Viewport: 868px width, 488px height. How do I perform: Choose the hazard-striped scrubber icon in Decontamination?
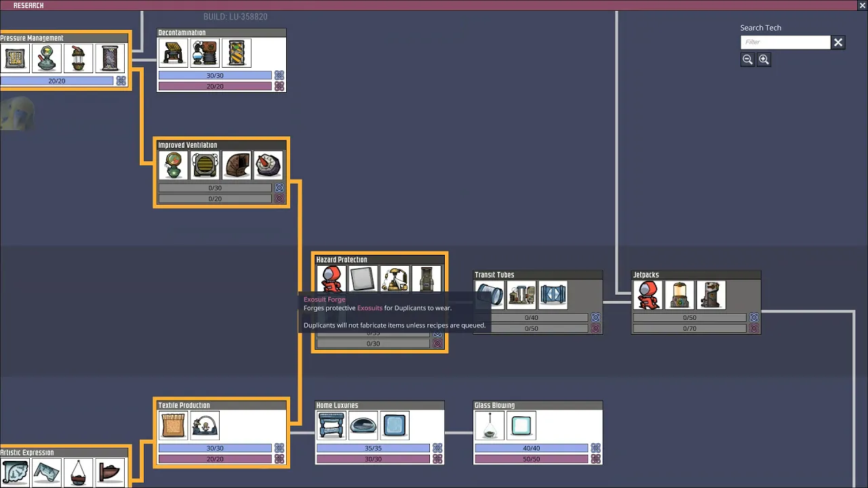tap(237, 53)
